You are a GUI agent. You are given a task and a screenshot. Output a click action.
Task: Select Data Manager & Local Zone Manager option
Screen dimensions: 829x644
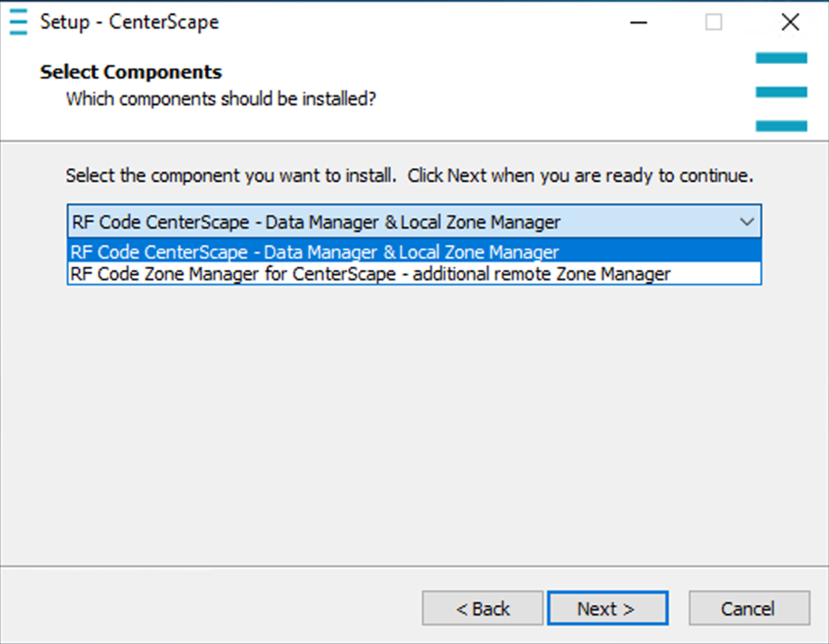(x=316, y=251)
